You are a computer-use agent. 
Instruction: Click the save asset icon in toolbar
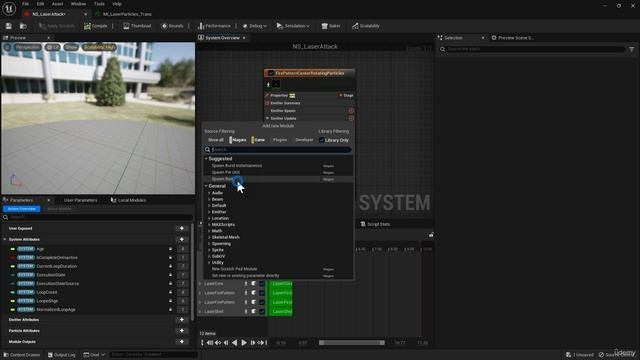(x=9, y=26)
